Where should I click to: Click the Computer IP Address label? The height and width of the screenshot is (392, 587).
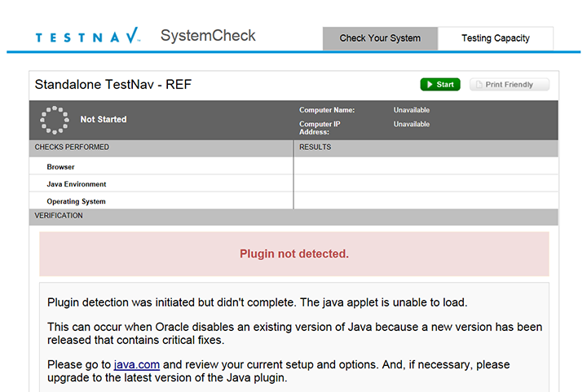320,128
